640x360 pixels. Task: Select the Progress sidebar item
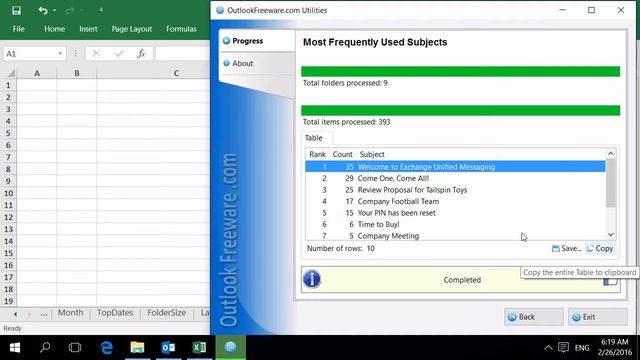pyautogui.click(x=257, y=41)
